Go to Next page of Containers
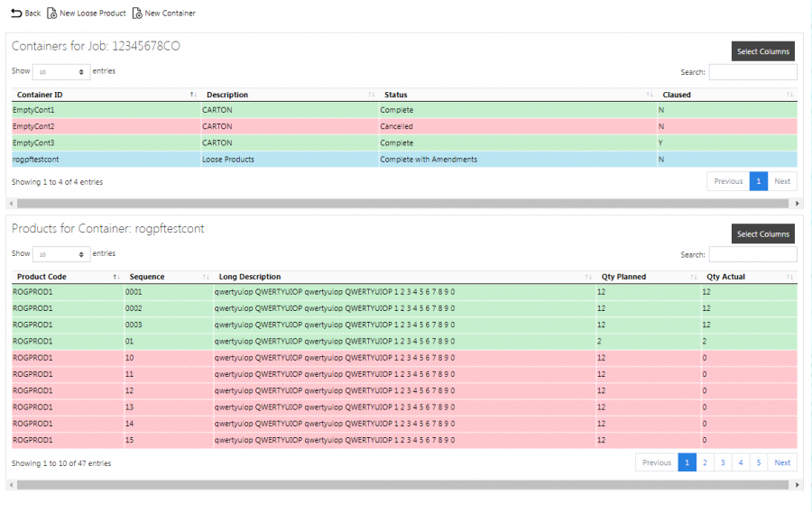The image size is (812, 512). [x=782, y=181]
